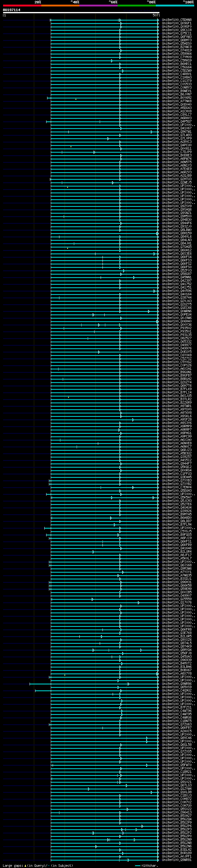Select the UniRef100_Q8H159 hit label
Viewport: 197px width, 868px height.
click(x=176, y=233)
